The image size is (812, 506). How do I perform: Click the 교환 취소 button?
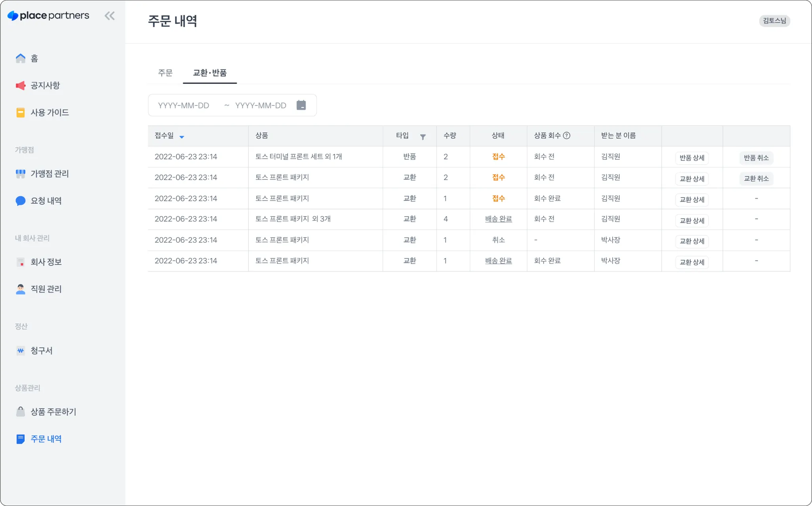pyautogui.click(x=756, y=178)
